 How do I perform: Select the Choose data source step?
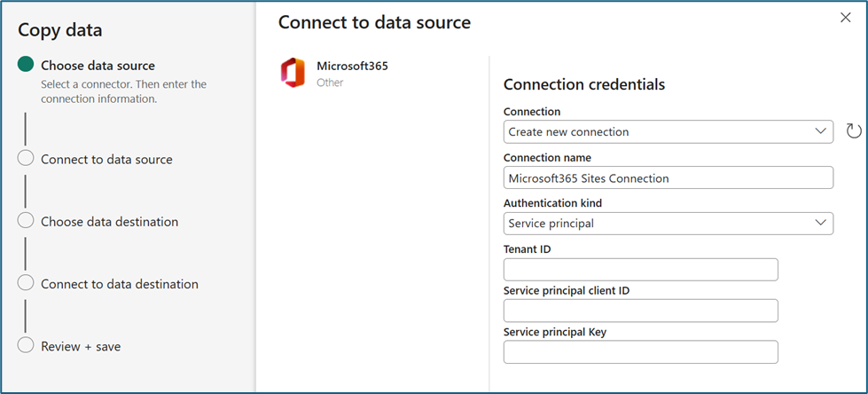click(x=98, y=66)
